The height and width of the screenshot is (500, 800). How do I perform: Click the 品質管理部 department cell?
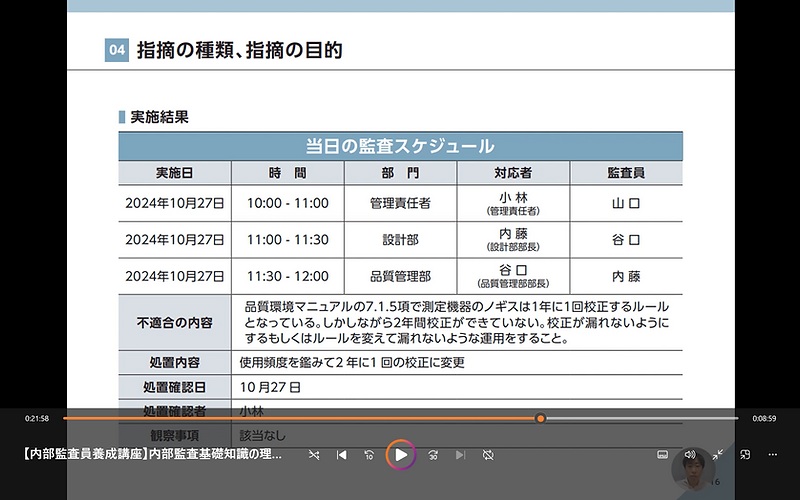tap(401, 277)
